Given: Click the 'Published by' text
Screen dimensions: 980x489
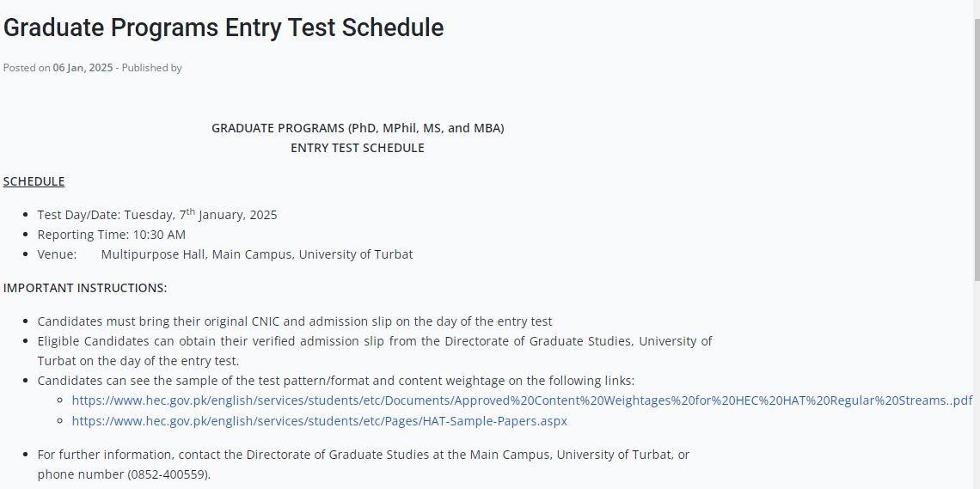Looking at the screenshot, I should pyautogui.click(x=152, y=67).
